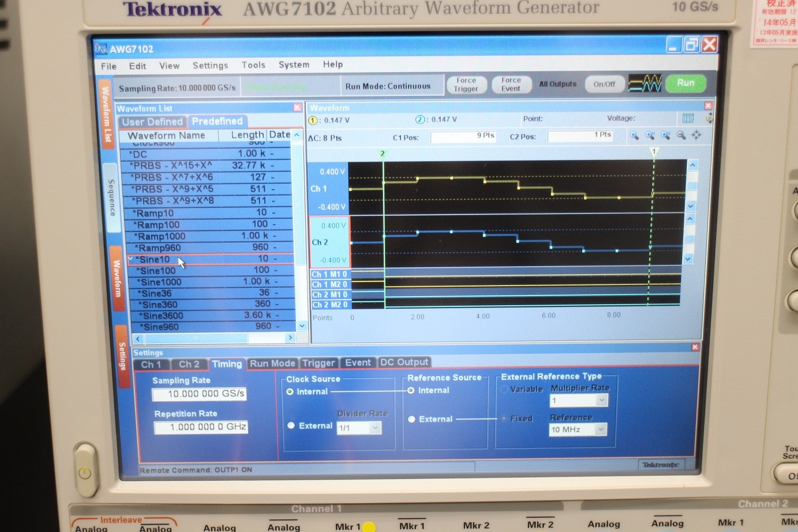This screenshot has height=532, width=798.
Task: Click waveform list scroll down arrow
Action: click(x=301, y=326)
